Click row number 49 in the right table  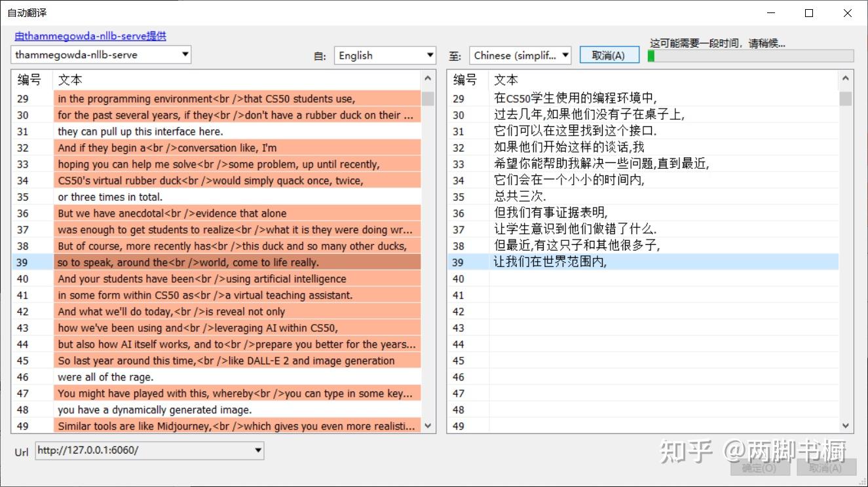(x=459, y=426)
